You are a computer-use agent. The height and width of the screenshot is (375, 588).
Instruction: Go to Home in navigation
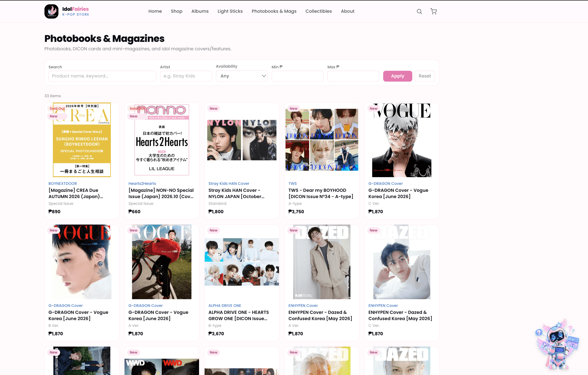[x=155, y=11]
